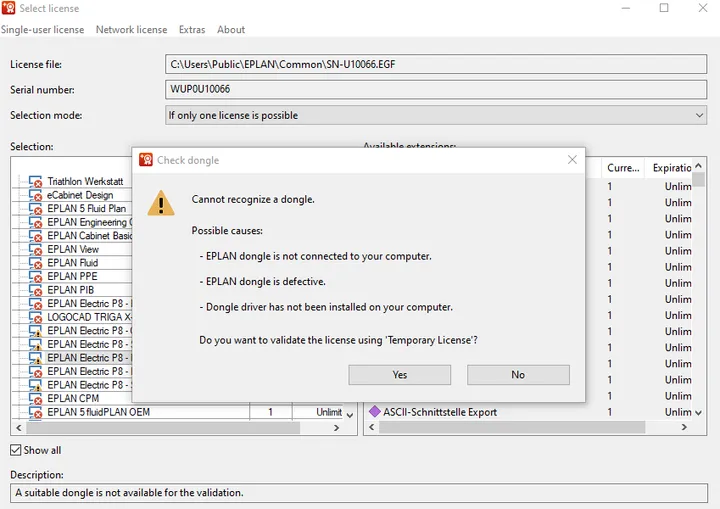Screen dimensions: 720x509
Task: Select the Triathlon Werkstatt license icon
Action: [35, 182]
